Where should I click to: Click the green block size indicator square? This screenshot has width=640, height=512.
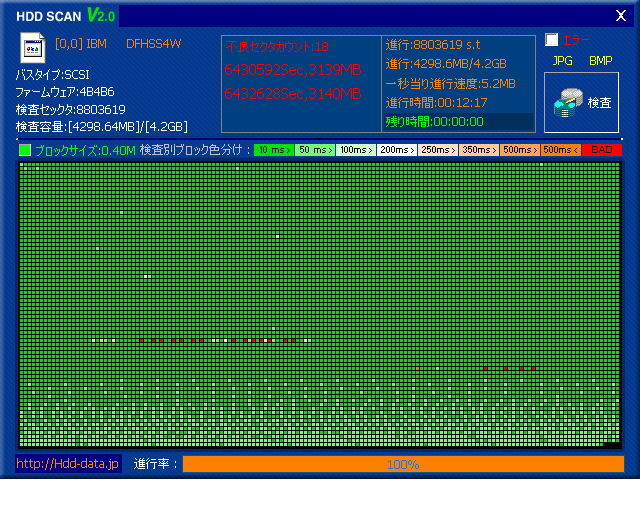(x=25, y=150)
